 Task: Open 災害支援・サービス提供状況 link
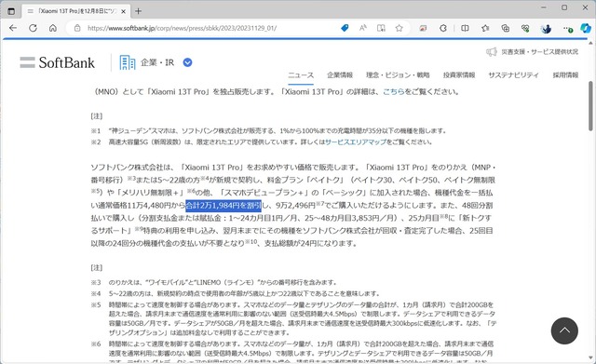pyautogui.click(x=539, y=52)
